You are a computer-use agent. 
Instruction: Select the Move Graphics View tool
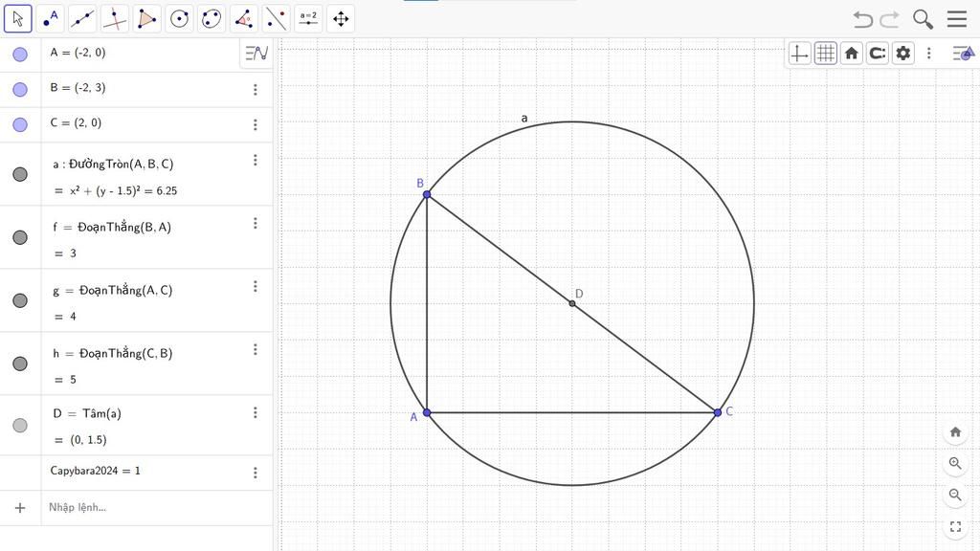341,18
